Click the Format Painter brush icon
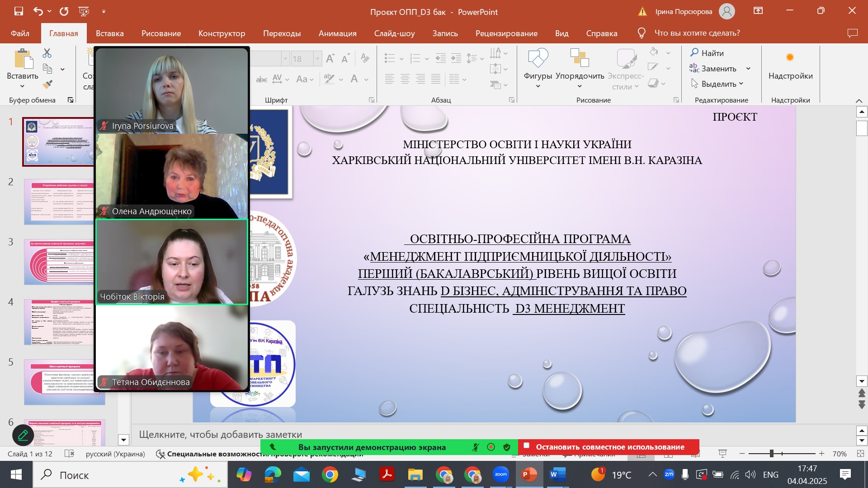868x488 pixels. point(47,84)
